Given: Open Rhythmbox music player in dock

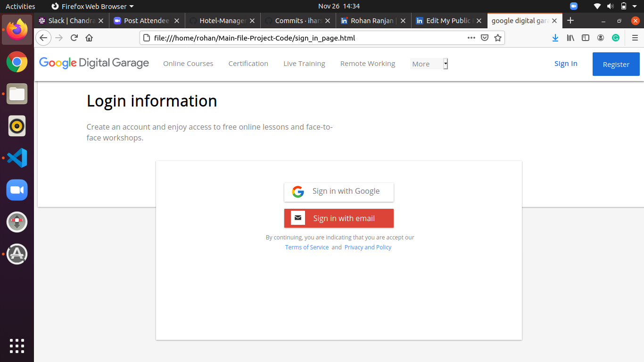Looking at the screenshot, I should point(17,126).
